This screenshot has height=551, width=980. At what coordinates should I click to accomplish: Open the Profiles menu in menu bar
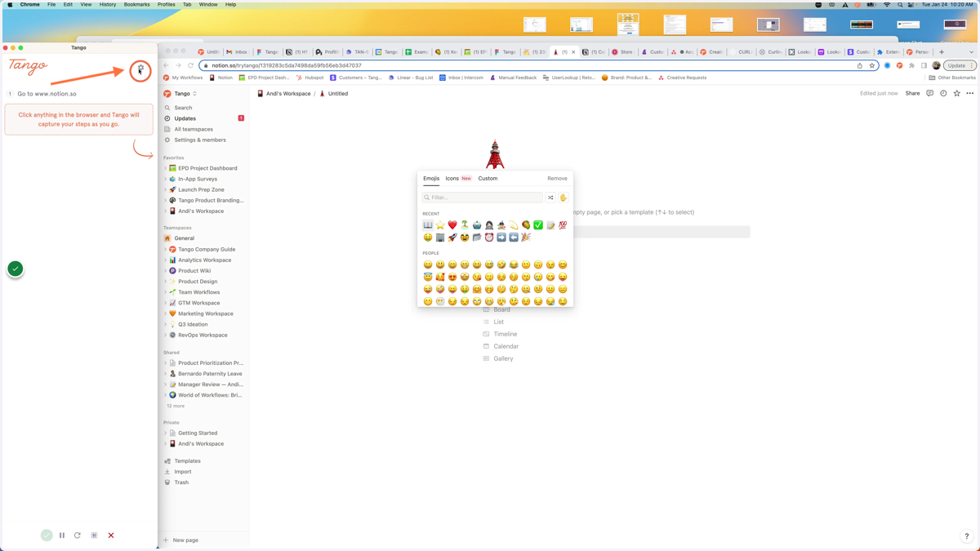click(167, 4)
